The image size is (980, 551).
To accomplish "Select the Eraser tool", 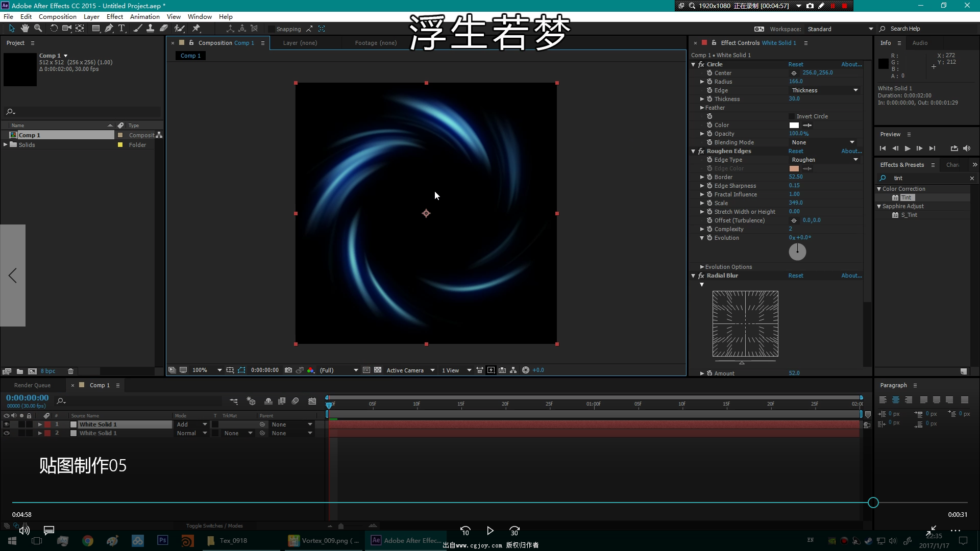I will (164, 29).
